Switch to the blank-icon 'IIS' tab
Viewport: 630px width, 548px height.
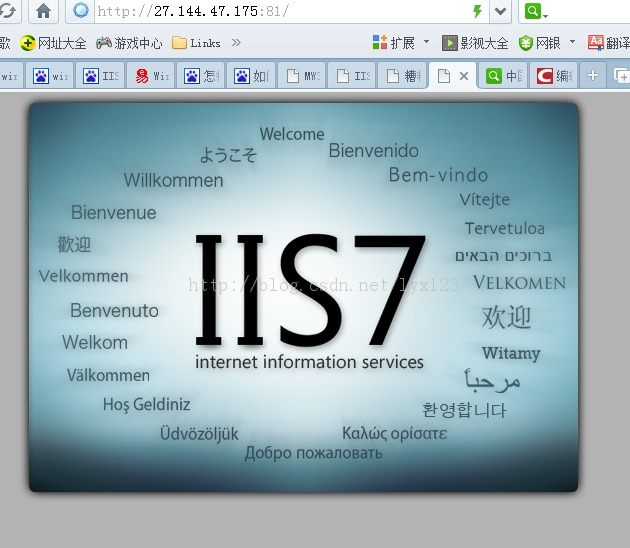[352, 76]
